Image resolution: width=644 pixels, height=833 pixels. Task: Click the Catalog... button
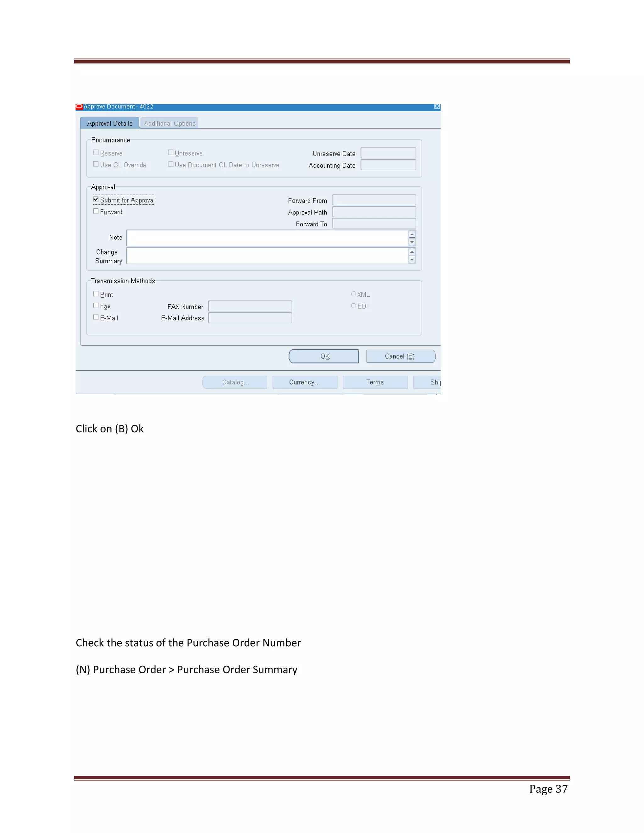pos(235,382)
